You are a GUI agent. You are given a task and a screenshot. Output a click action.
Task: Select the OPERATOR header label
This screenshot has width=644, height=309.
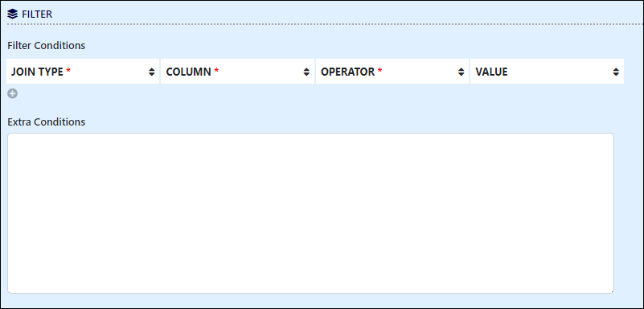347,72
